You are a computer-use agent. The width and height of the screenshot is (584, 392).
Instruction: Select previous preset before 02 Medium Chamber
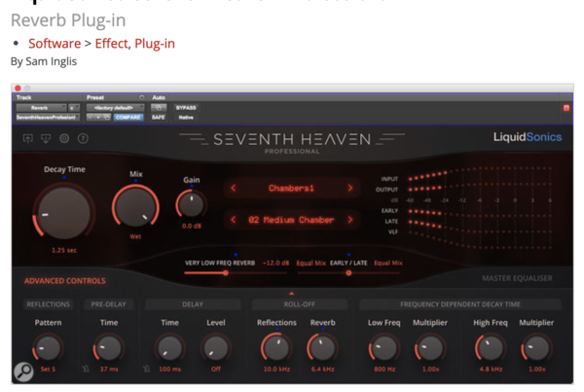pos(234,220)
